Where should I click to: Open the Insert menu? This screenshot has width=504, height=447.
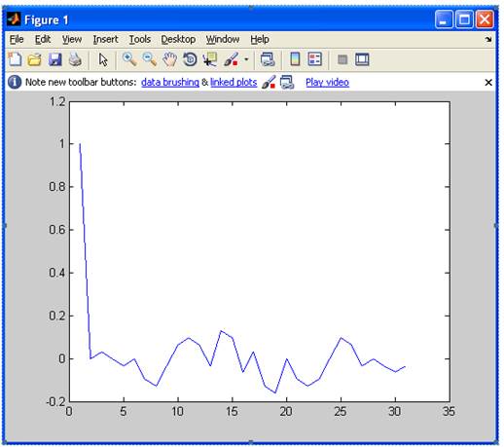coord(105,39)
